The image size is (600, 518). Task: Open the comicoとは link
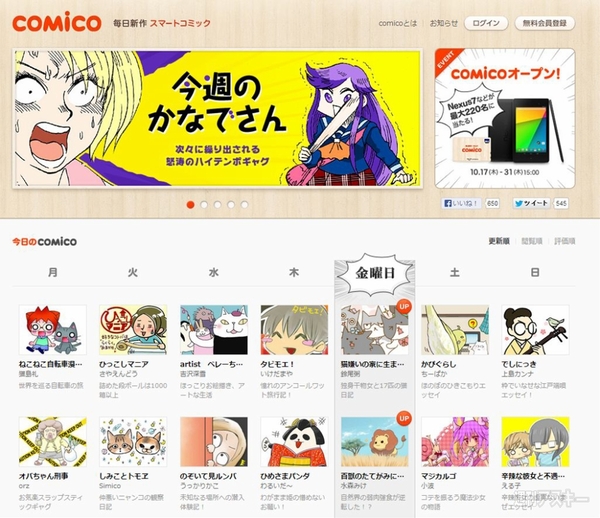point(398,23)
